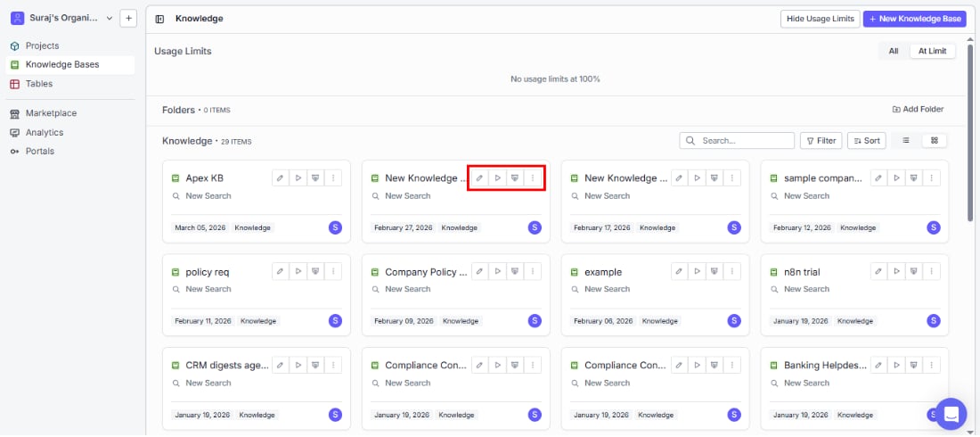Click play icon on Company Policy card
The width and height of the screenshot is (980, 437).
click(x=497, y=271)
